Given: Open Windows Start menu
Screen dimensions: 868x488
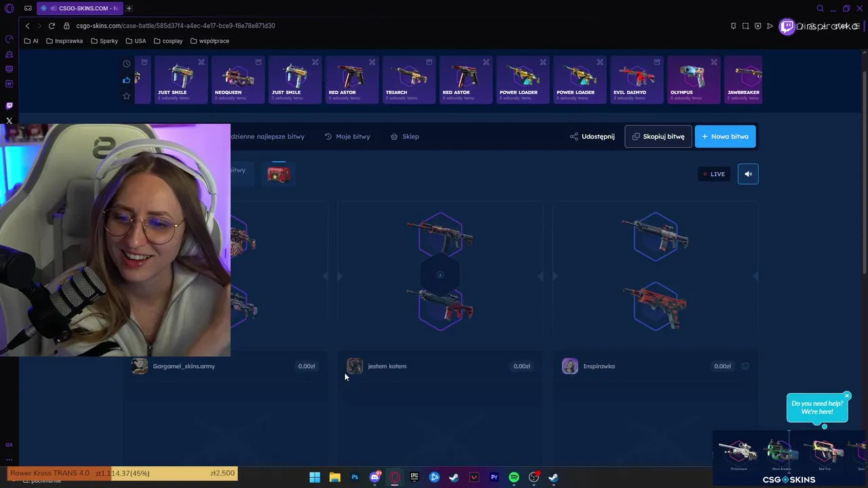Looking at the screenshot, I should point(315,477).
